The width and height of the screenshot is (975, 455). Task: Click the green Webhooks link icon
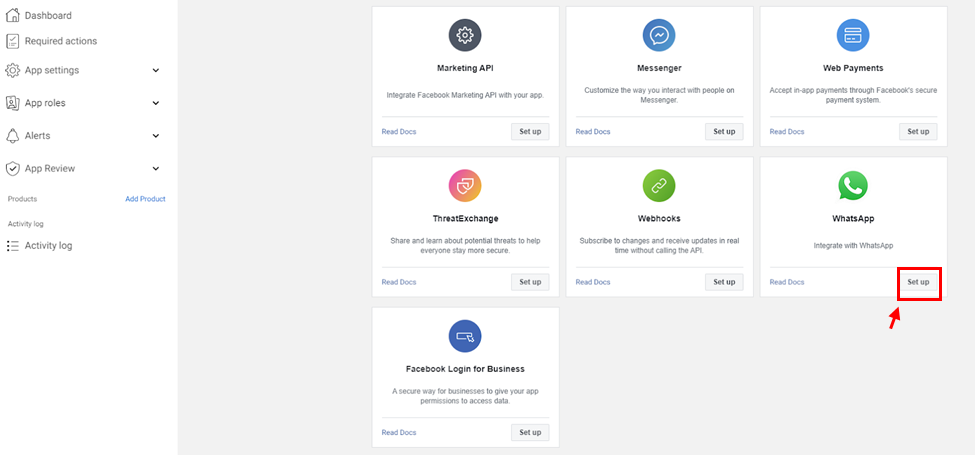(x=659, y=185)
